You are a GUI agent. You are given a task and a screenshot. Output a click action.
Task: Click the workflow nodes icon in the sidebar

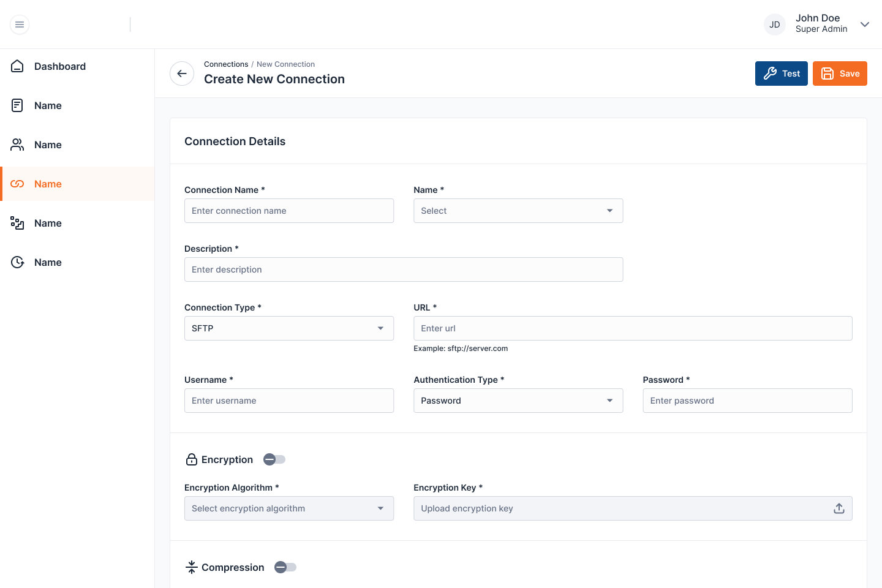coord(17,223)
